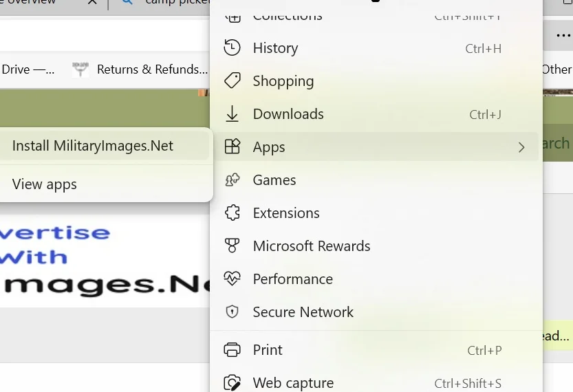The width and height of the screenshot is (573, 392).
Task: Click the Downloads arrow icon
Action: coord(232,114)
